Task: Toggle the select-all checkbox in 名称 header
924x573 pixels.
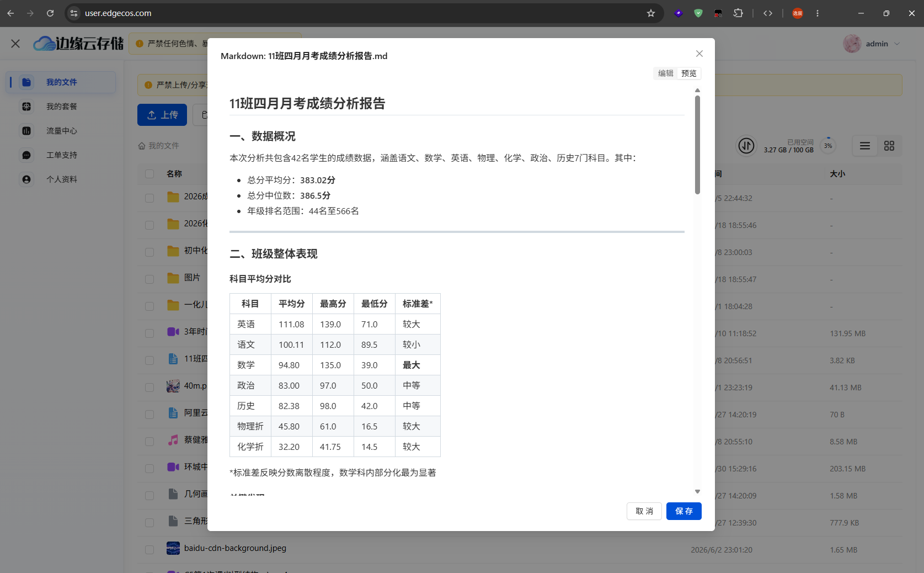Action: (x=149, y=174)
